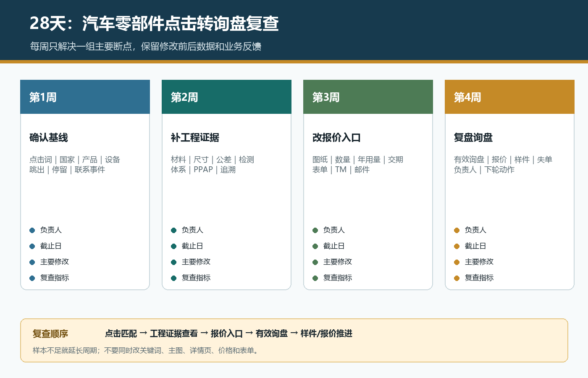Click the 报价入口 step in the flow
The width and height of the screenshot is (588, 378).
(227, 333)
